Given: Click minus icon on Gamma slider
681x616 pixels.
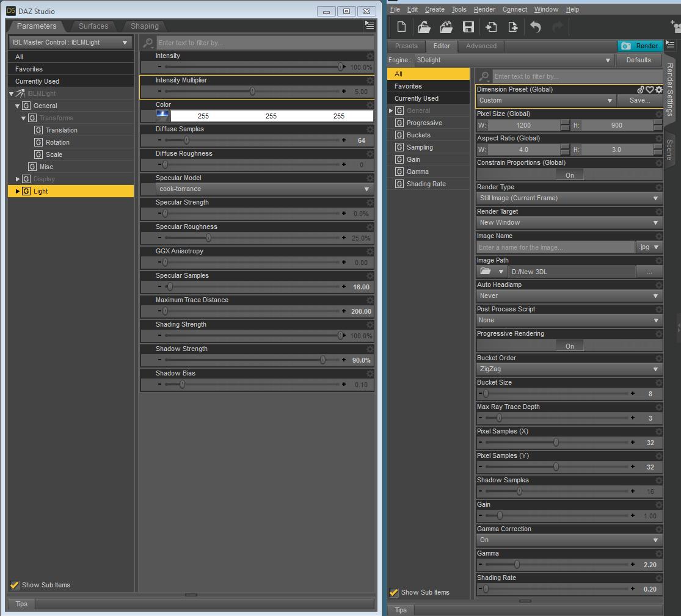Looking at the screenshot, I should click(480, 564).
